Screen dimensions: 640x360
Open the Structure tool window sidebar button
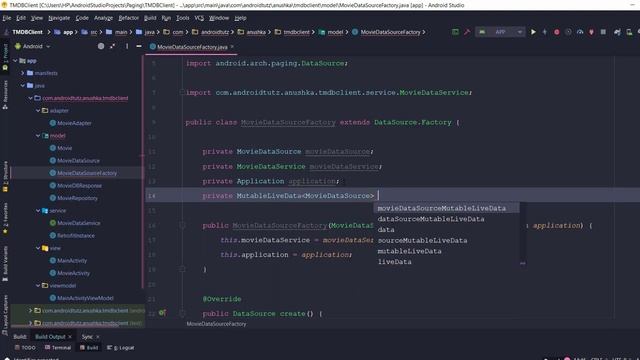coord(5,176)
